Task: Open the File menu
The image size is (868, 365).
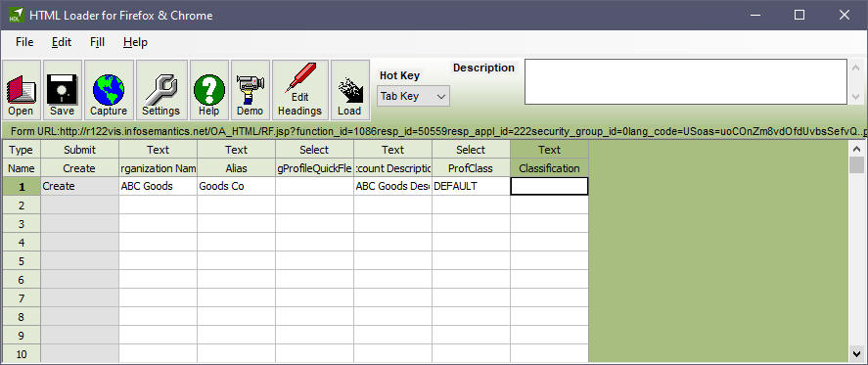Action: pyautogui.click(x=24, y=42)
